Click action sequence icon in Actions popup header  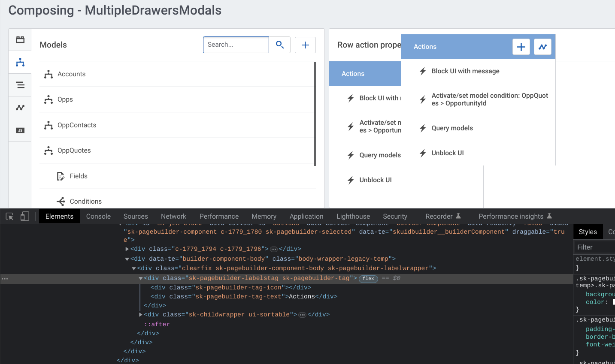point(542,47)
